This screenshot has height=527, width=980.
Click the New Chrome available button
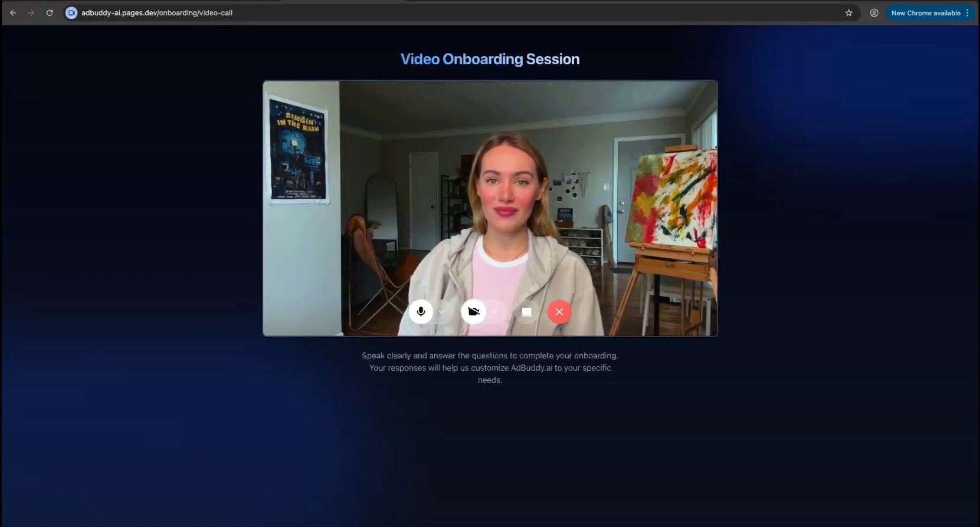[926, 13]
